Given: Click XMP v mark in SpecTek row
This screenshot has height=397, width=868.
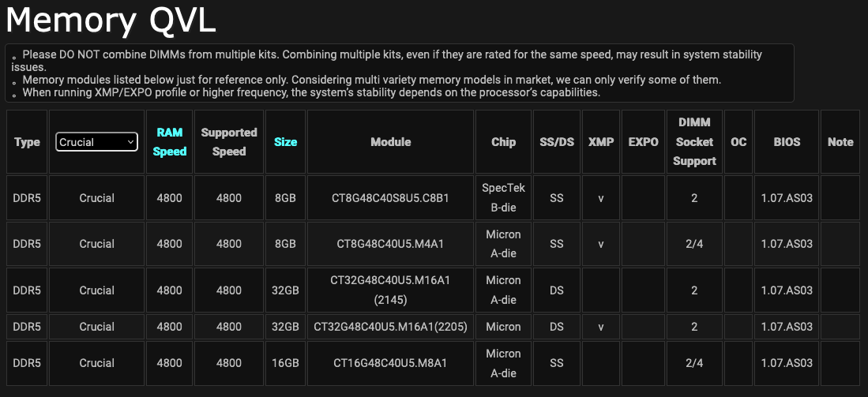Looking at the screenshot, I should (x=600, y=198).
